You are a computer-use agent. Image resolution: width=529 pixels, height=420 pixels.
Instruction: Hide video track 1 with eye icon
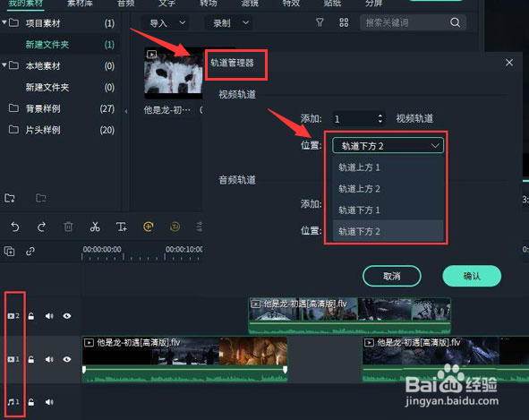click(x=67, y=359)
